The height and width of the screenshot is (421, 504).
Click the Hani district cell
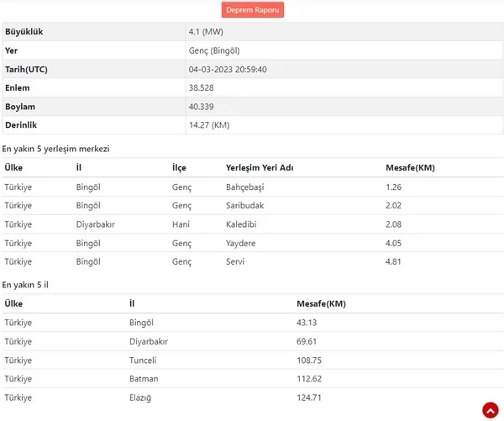(181, 224)
